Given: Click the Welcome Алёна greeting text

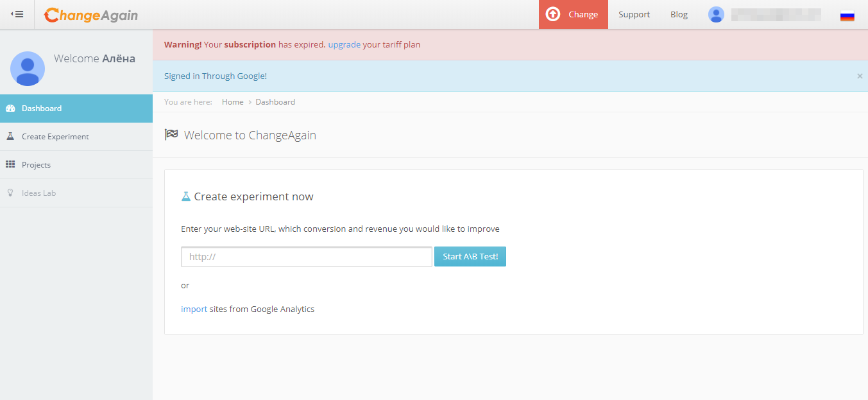Looking at the screenshot, I should (x=94, y=58).
